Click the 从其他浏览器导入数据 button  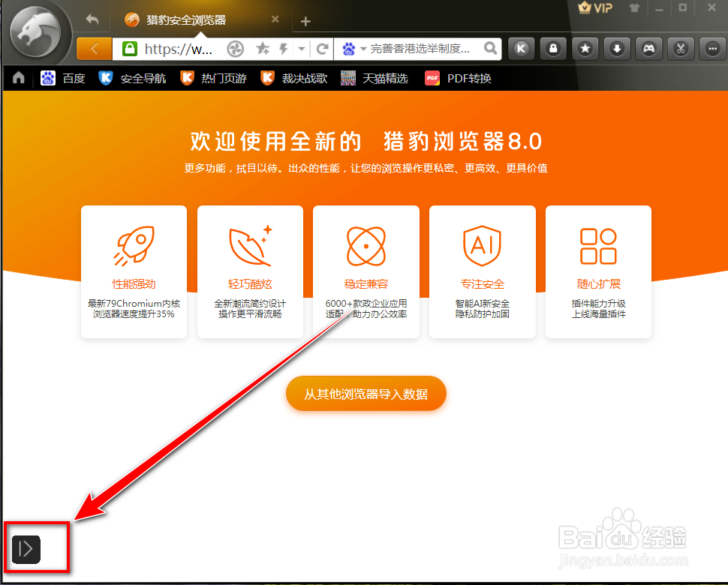[366, 393]
